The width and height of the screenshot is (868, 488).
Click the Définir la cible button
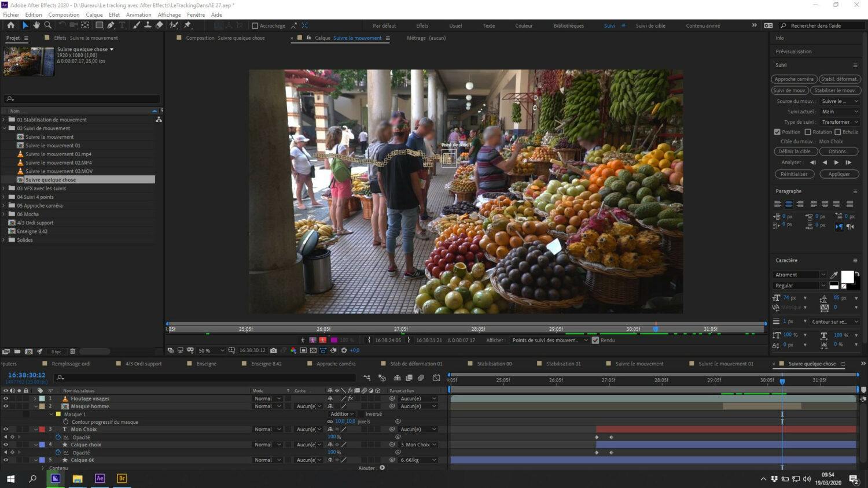(796, 151)
